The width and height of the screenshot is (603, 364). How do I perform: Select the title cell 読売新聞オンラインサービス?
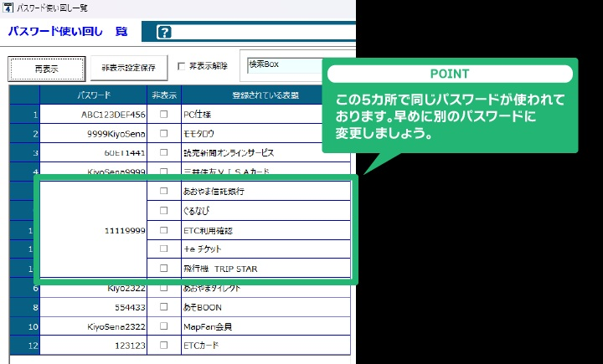tap(265, 152)
